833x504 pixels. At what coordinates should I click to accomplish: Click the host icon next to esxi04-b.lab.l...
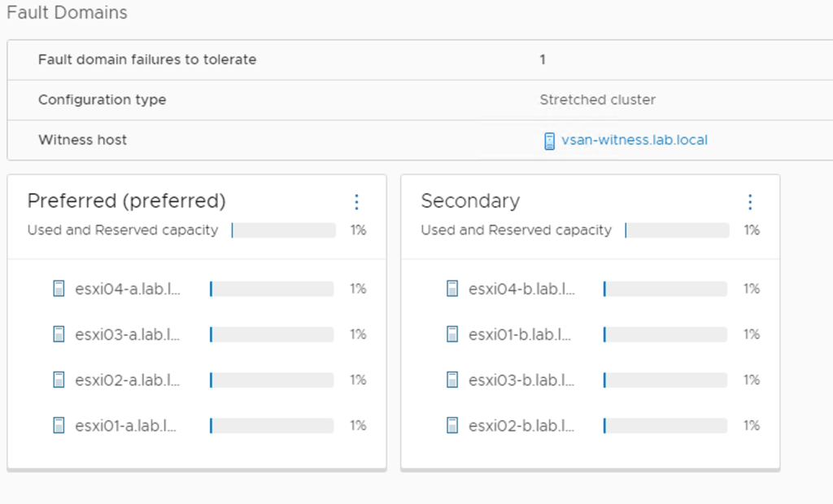click(451, 288)
